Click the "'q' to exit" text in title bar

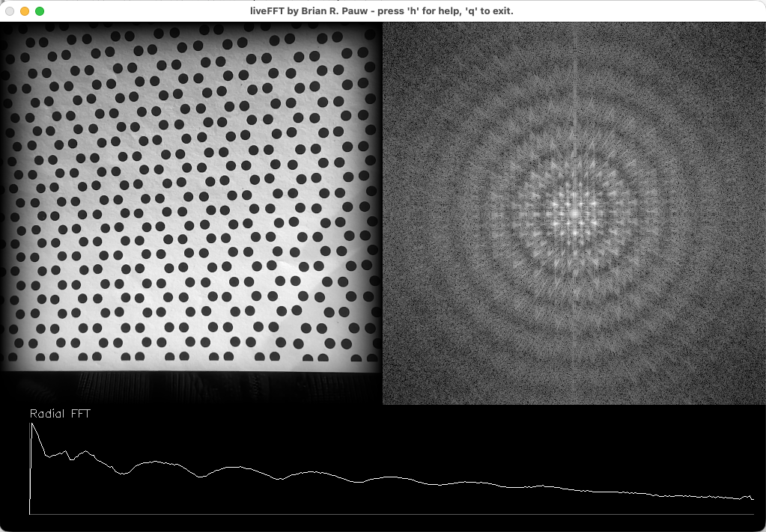click(489, 11)
